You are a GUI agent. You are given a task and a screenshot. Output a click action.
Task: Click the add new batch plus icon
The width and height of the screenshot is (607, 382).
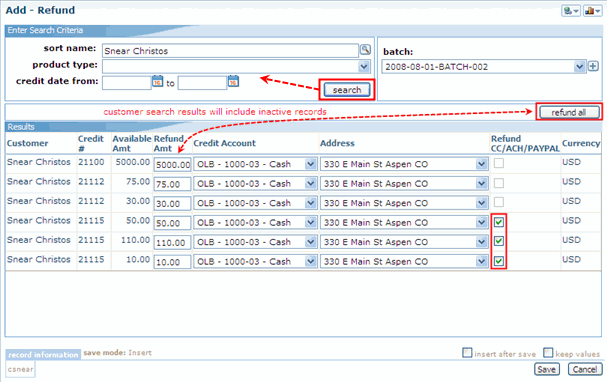point(593,66)
